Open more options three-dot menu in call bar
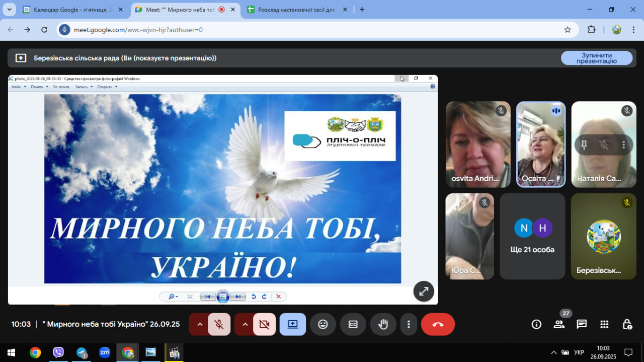This screenshot has height=362, width=644. (409, 324)
